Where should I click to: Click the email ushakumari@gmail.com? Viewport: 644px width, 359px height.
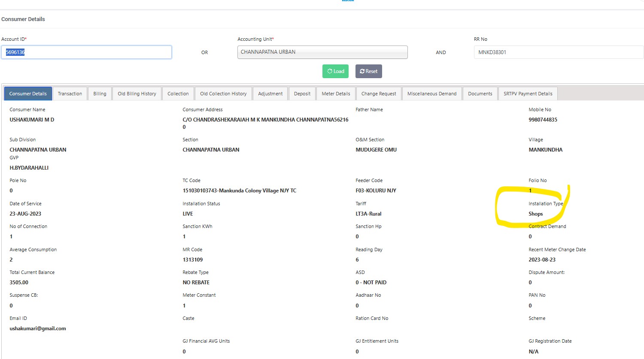[38, 329]
